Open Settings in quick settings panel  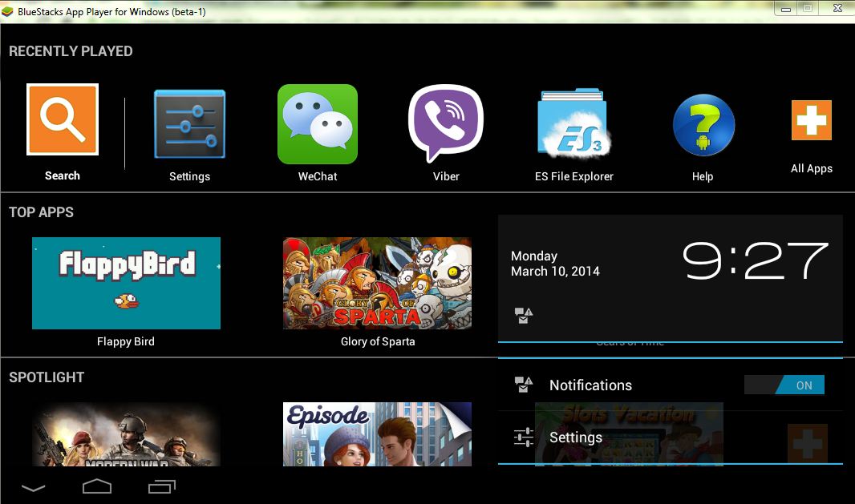[671, 437]
